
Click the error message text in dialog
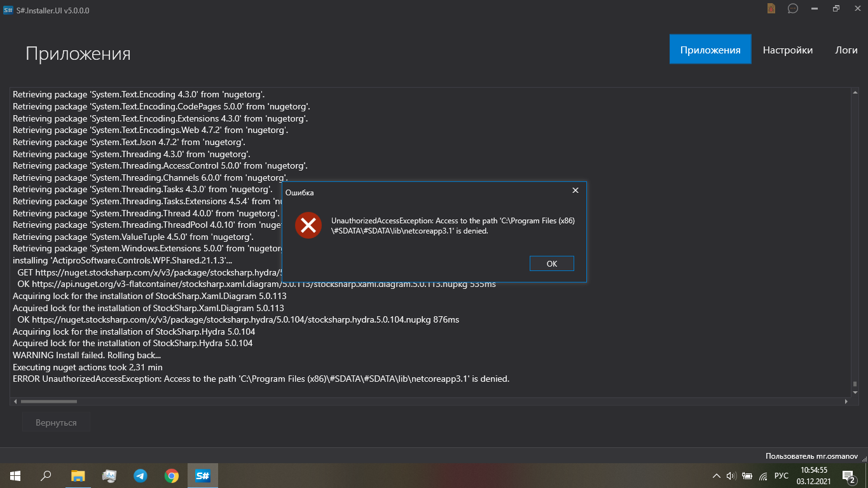point(453,226)
